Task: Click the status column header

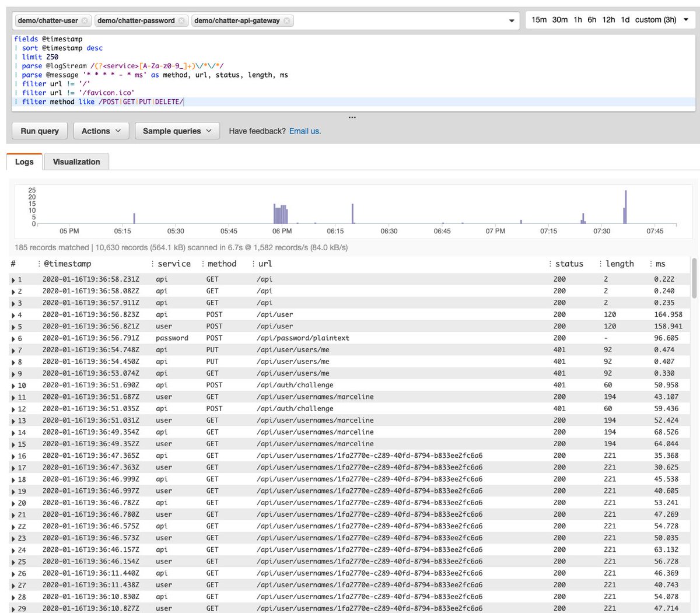Action: point(569,264)
